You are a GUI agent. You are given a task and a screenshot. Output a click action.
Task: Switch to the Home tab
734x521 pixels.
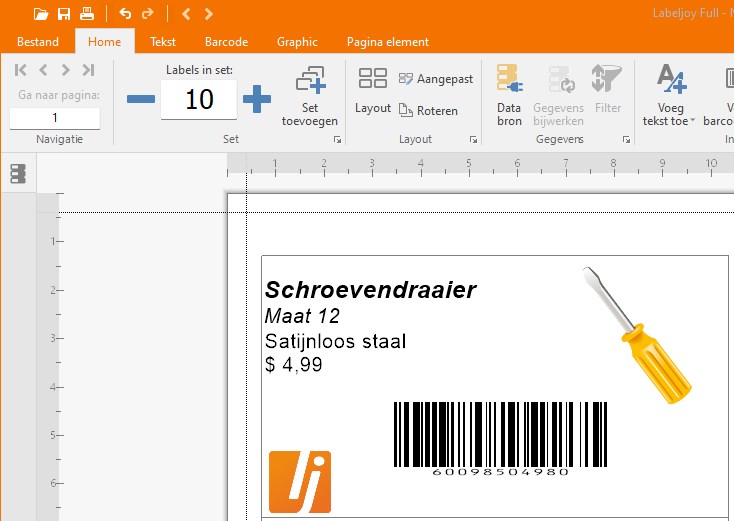click(104, 42)
